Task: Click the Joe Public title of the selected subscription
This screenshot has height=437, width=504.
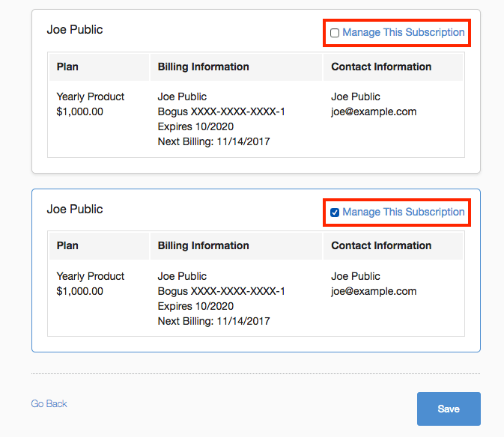Action: (x=75, y=210)
